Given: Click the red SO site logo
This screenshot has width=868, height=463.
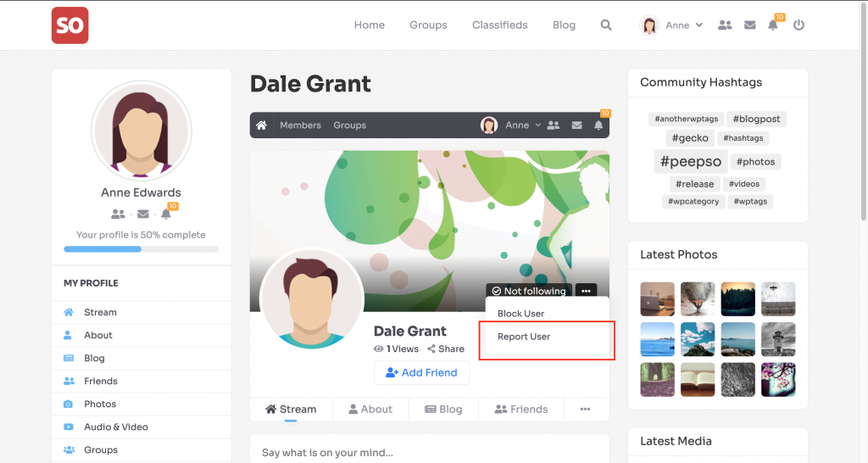Looking at the screenshot, I should (70, 25).
